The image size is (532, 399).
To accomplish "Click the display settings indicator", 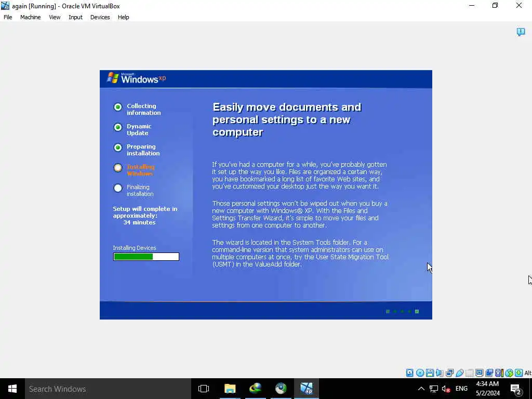I will [x=479, y=373].
